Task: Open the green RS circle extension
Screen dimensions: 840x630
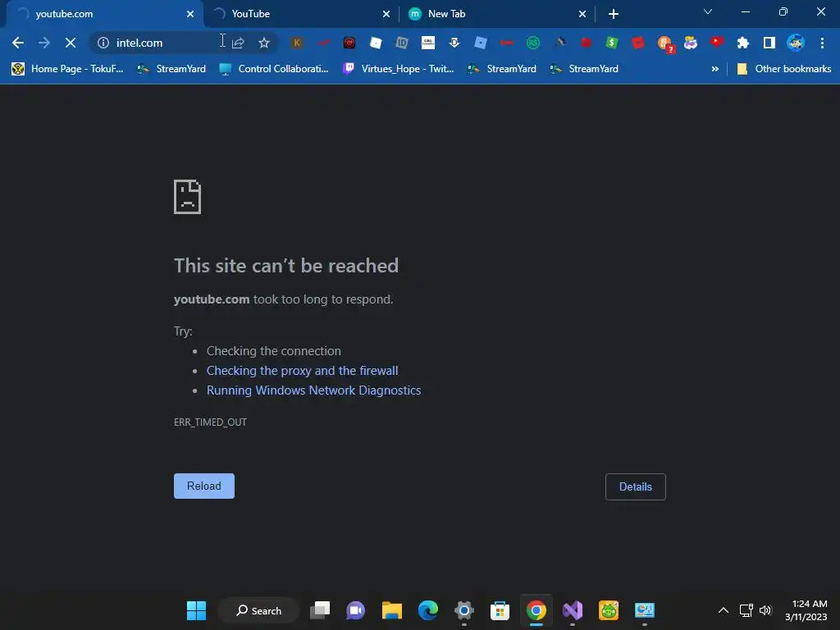Action: [533, 43]
